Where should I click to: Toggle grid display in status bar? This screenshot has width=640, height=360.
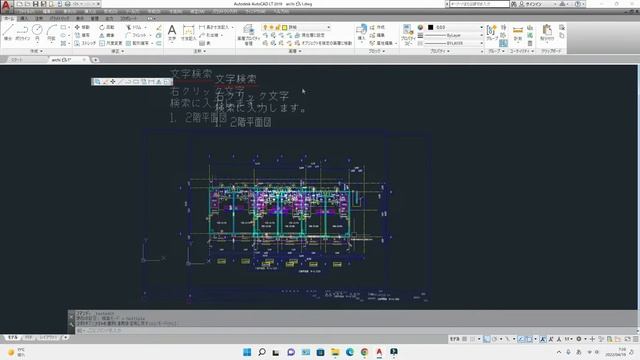pyautogui.click(x=464, y=339)
